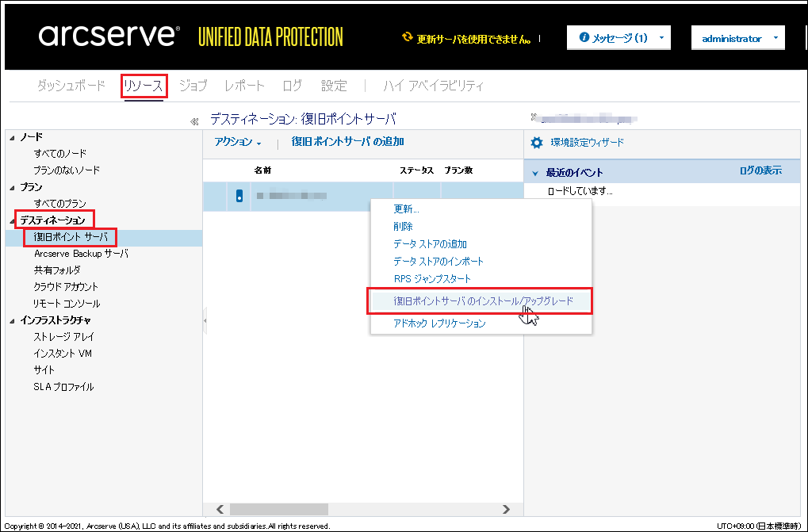
Task: Open the メッセージ (1) dropdown
Action: coord(618,37)
